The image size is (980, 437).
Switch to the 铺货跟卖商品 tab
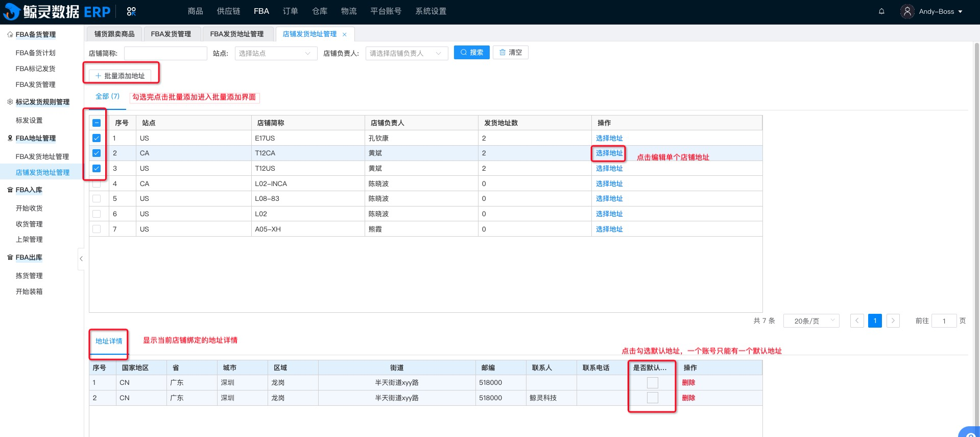pyautogui.click(x=114, y=34)
